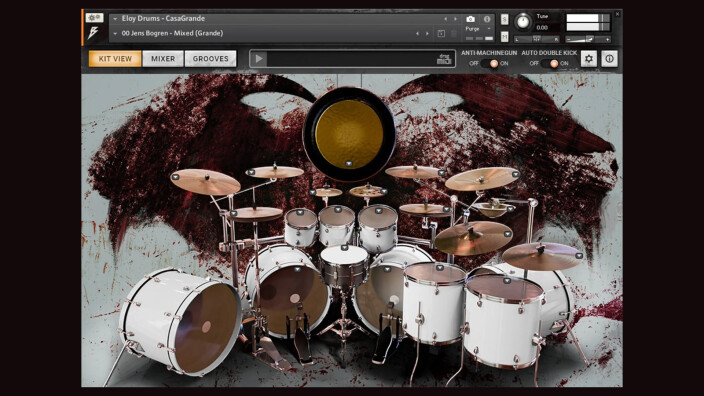Image resolution: width=704 pixels, height=396 pixels.
Task: Open the small bell cymbal dropdown arrow
Action: [510, 208]
